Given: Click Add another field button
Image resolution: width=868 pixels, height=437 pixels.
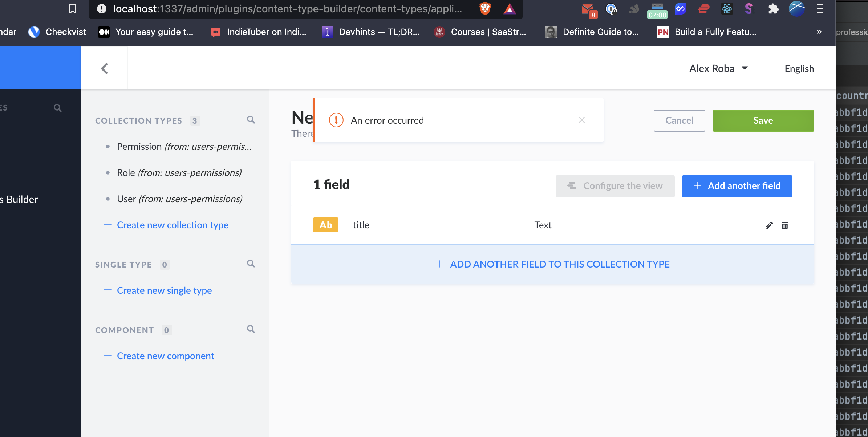Looking at the screenshot, I should coord(737,186).
